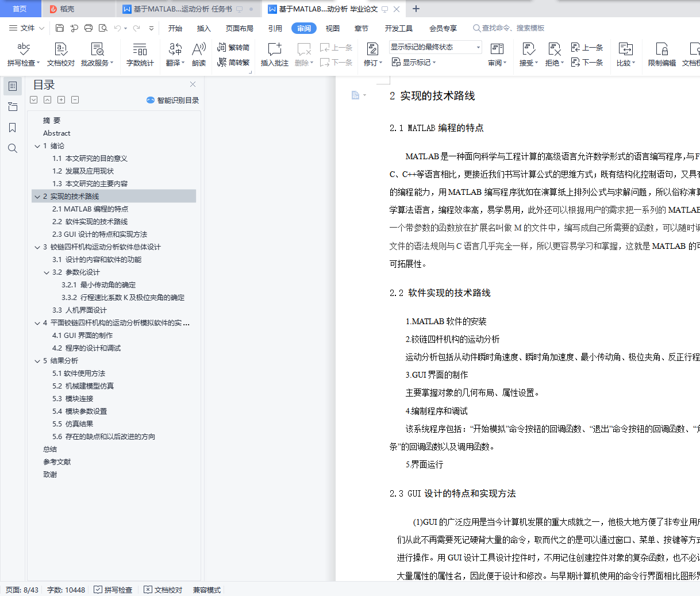Switch to the 视图 ribbon tab

click(x=333, y=28)
